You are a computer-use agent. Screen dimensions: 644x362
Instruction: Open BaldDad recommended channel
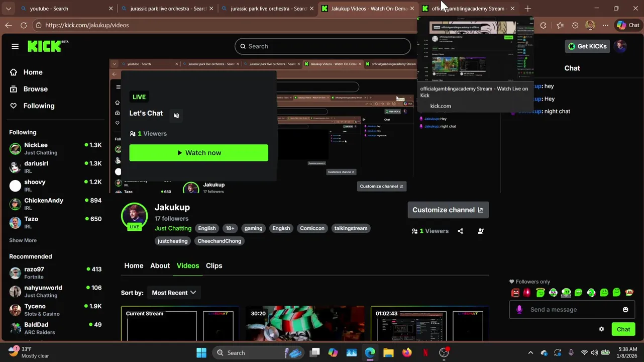click(x=55, y=328)
